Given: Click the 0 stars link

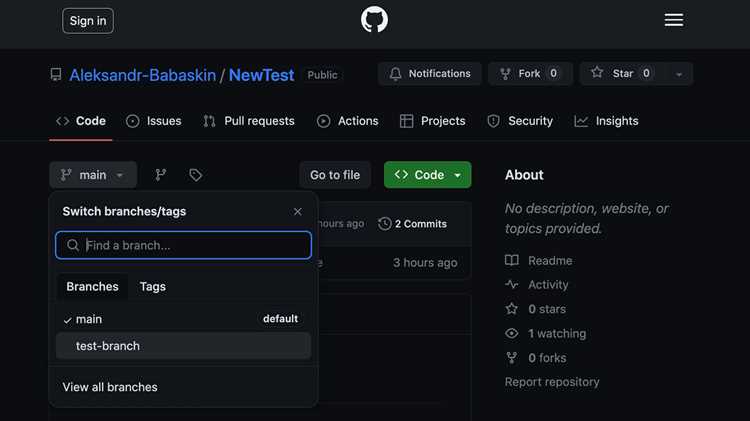Looking at the screenshot, I should pyautogui.click(x=547, y=309).
